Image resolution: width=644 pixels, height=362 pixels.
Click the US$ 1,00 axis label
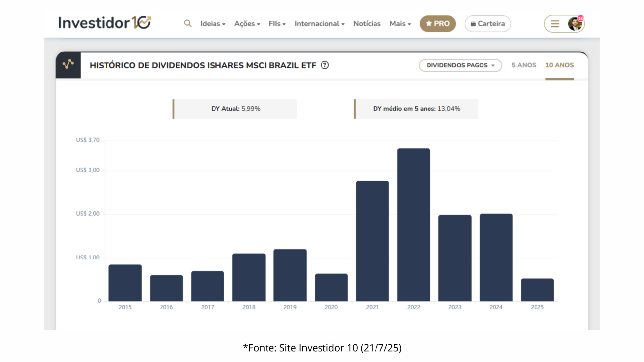pos(88,258)
